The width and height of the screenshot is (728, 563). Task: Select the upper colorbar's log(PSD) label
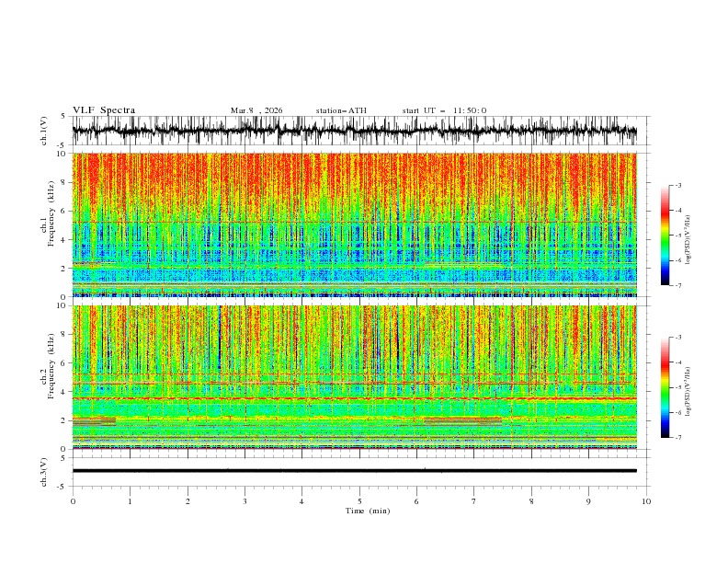688,240
